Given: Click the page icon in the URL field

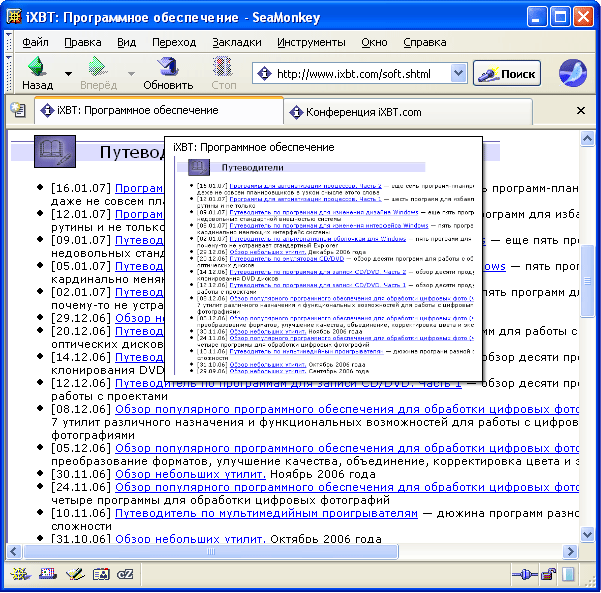Looking at the screenshot, I should (x=264, y=73).
